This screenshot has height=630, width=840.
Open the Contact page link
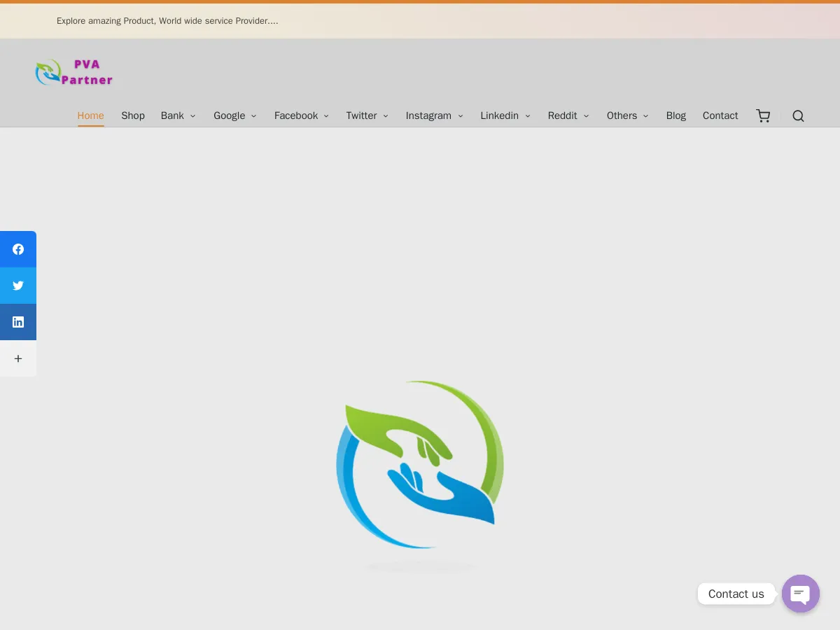click(720, 115)
